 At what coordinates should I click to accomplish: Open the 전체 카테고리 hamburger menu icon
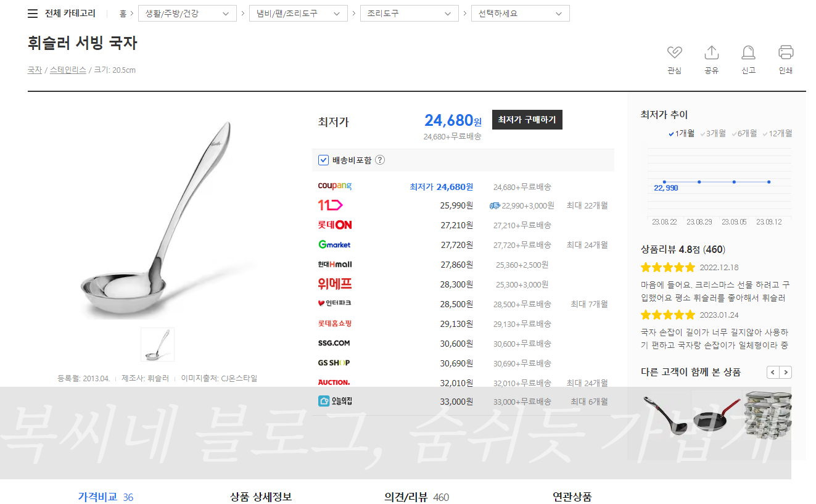pos(33,14)
